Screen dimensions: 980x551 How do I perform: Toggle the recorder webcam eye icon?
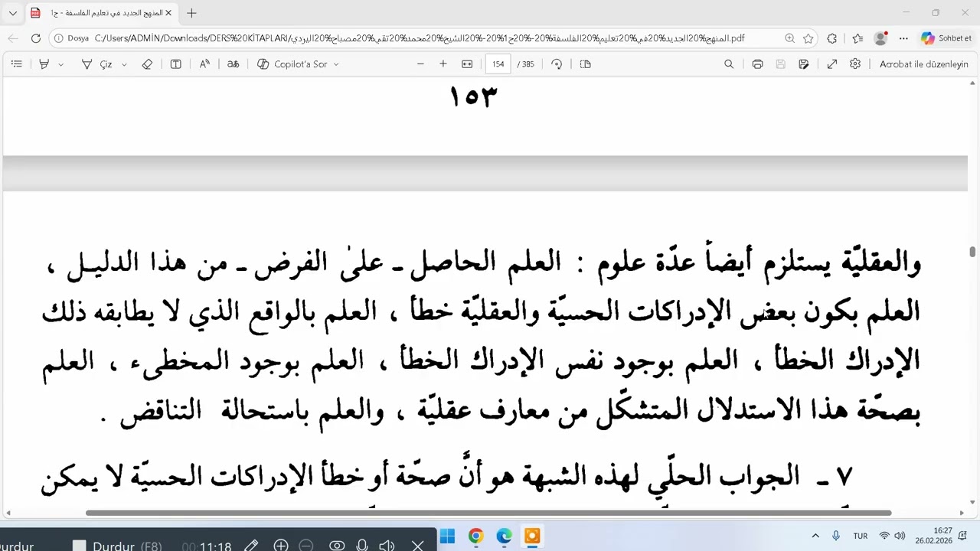tap(337, 546)
